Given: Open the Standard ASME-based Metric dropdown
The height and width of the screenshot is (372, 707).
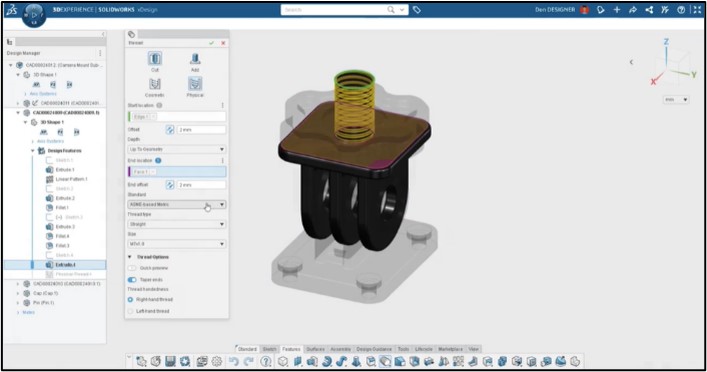Looking at the screenshot, I should click(176, 204).
